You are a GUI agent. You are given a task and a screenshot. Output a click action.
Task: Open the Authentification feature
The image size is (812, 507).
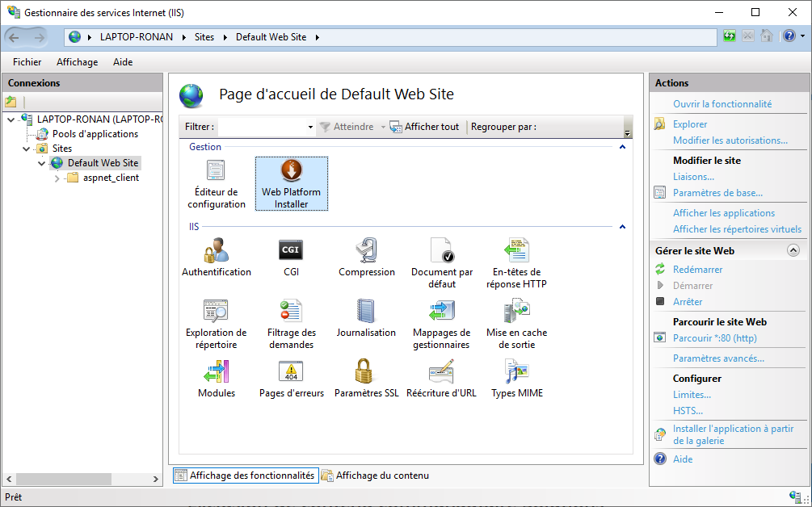(x=216, y=257)
